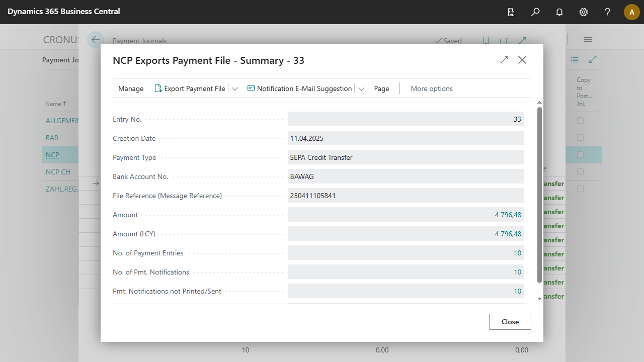
Task: Go back with the arrow in Payment Journals
Action: click(x=96, y=40)
